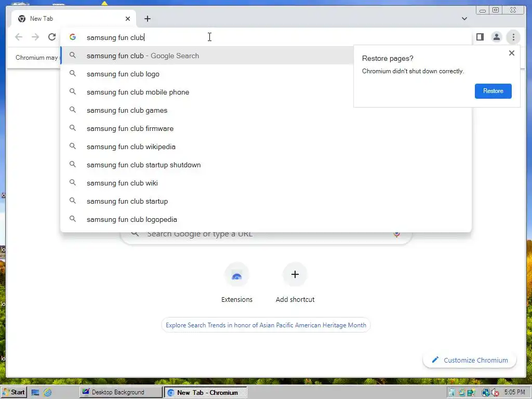Reload the current page
The width and height of the screenshot is (532, 399).
coord(52,37)
